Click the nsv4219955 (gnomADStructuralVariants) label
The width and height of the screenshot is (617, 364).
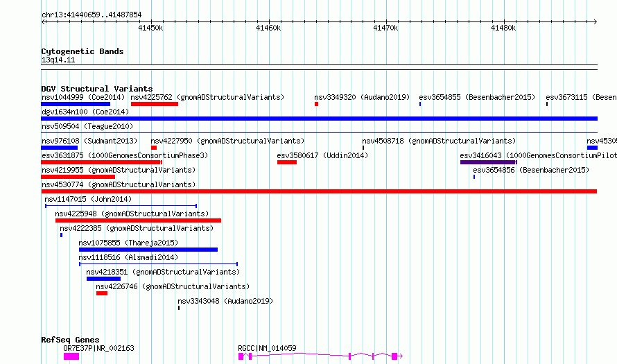point(119,170)
